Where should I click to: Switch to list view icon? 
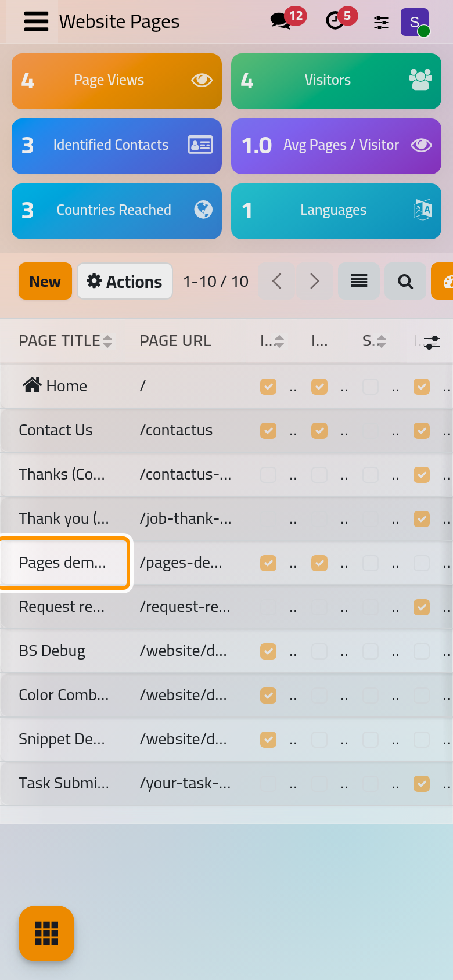pyautogui.click(x=359, y=281)
